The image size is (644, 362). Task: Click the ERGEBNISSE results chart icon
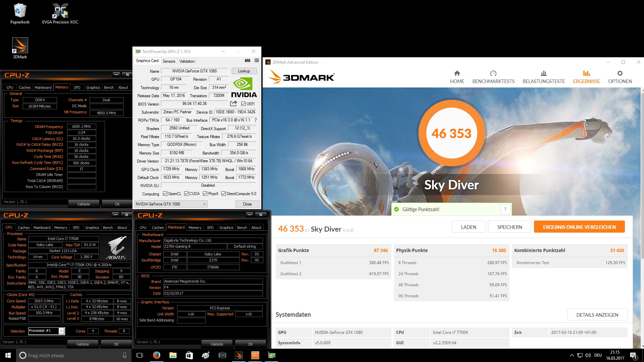(586, 73)
